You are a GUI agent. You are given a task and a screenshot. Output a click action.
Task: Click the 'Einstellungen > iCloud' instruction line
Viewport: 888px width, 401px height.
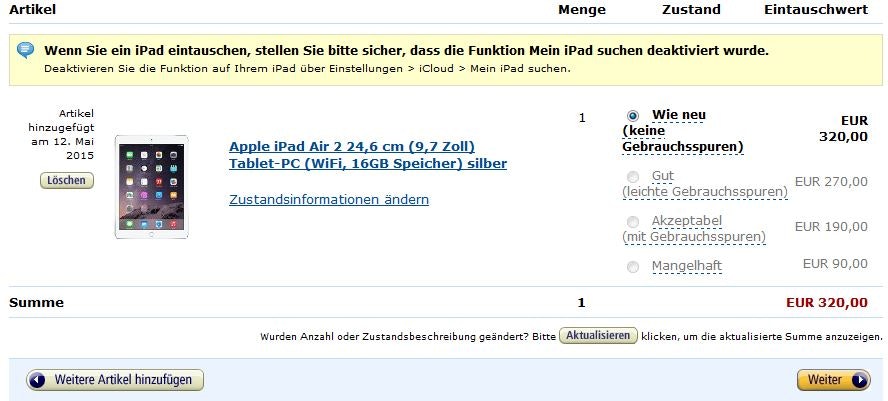click(x=307, y=69)
